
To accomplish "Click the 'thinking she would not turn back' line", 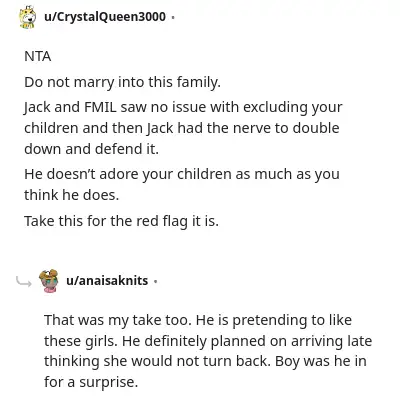I will tap(205, 361).
